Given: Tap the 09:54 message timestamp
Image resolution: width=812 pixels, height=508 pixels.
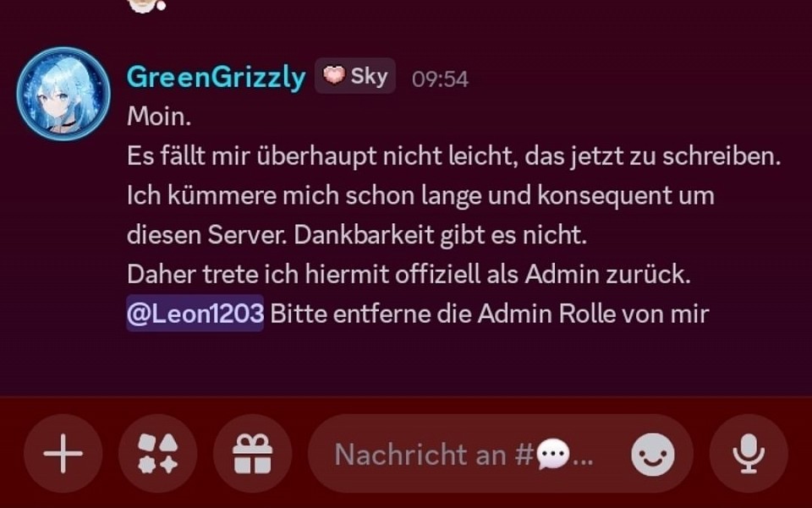Looking at the screenshot, I should click(440, 79).
